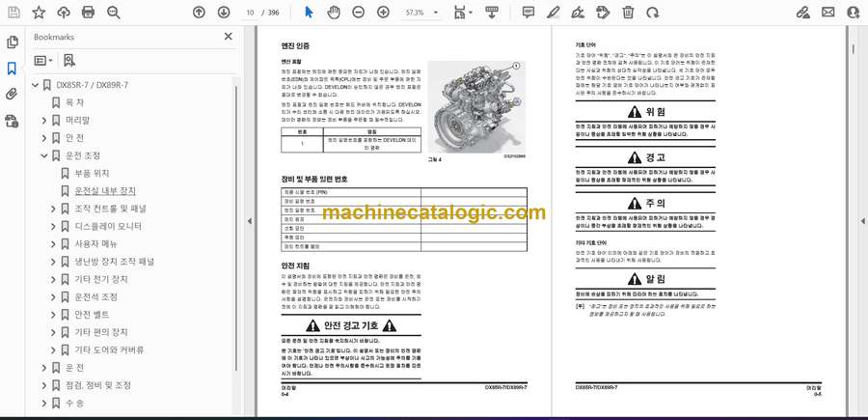Star this document as a favorite
Image resolution: width=868 pixels, height=420 pixels.
[39, 13]
